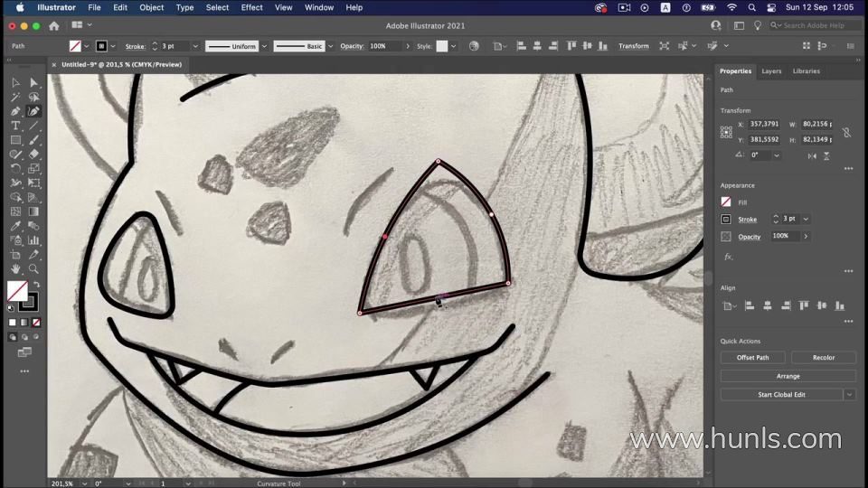
Task: Select the Rotate tool
Action: [x=15, y=168]
